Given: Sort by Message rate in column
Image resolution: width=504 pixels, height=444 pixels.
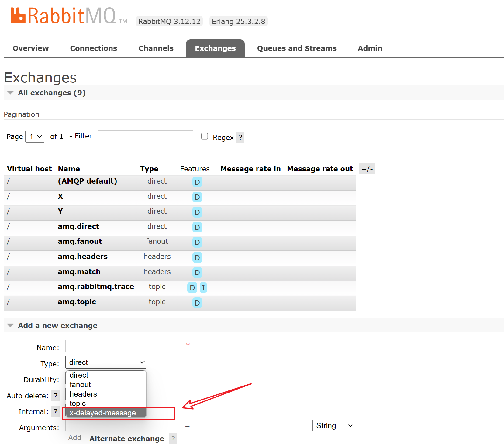Looking at the screenshot, I should [x=250, y=169].
